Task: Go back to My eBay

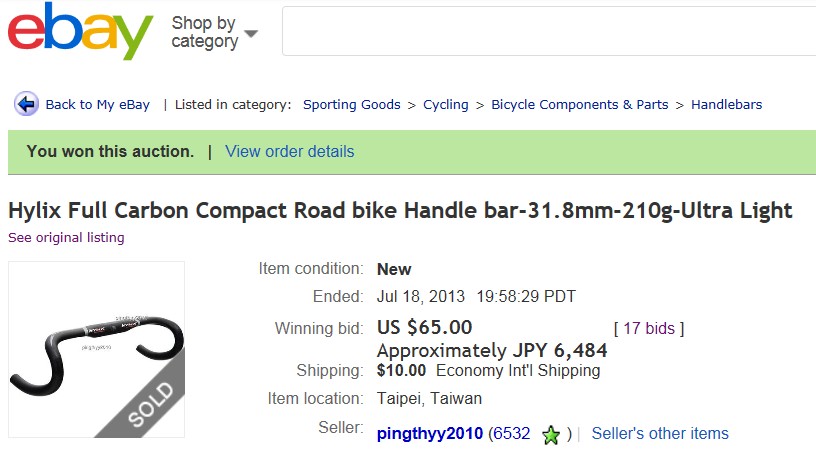Action: coord(98,104)
